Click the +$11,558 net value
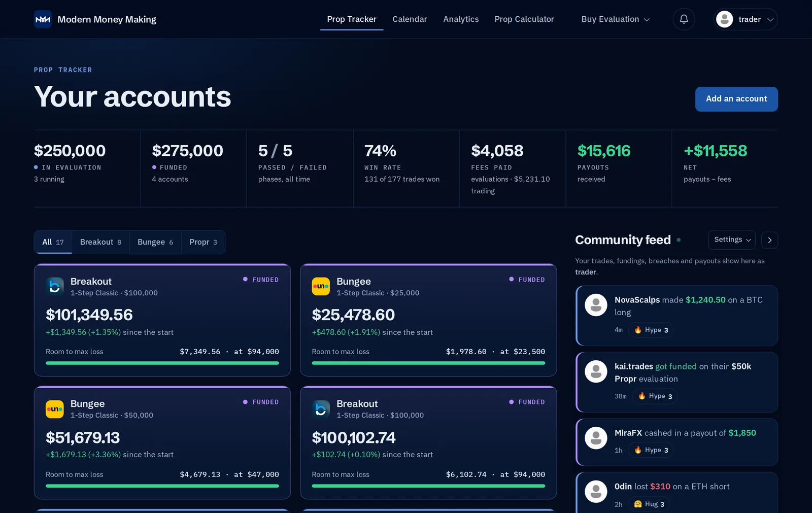 click(x=715, y=151)
